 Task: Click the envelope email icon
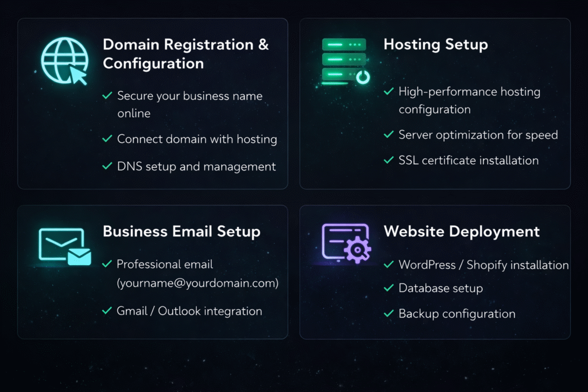64,246
